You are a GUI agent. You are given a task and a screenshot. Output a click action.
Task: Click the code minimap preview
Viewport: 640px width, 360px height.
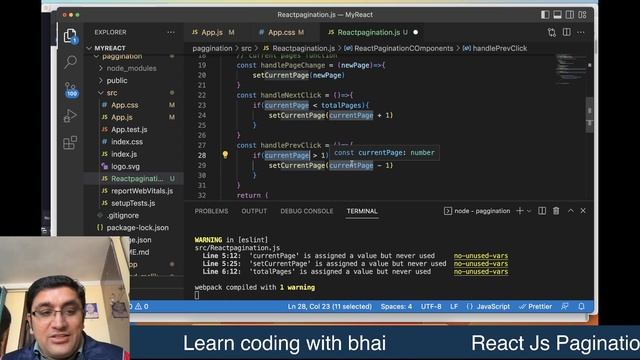click(570, 69)
